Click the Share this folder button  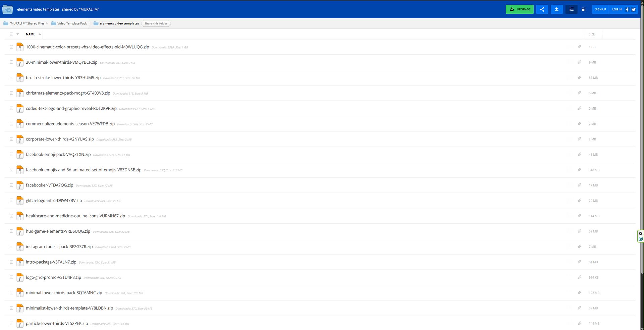click(156, 23)
